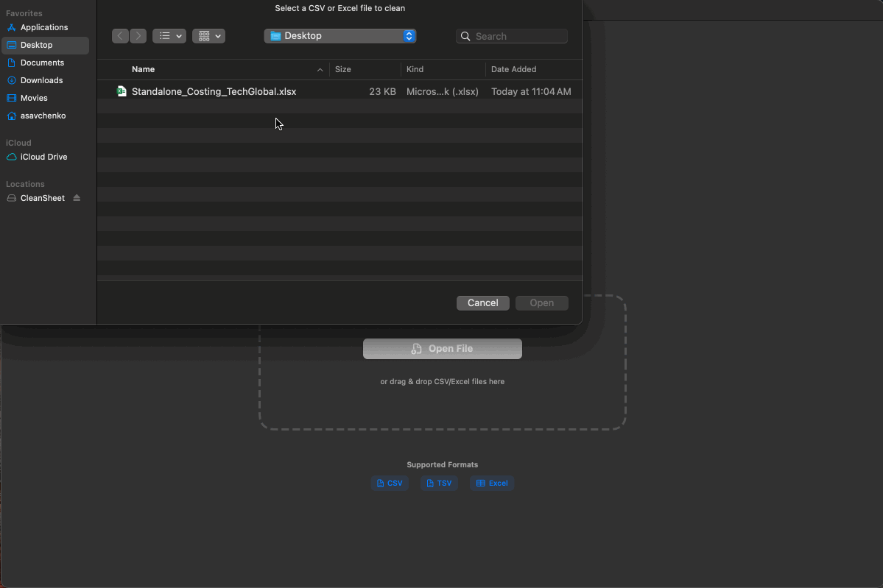The image size is (883, 588).
Task: Switch to icon view in the file dialog
Action: 208,35
